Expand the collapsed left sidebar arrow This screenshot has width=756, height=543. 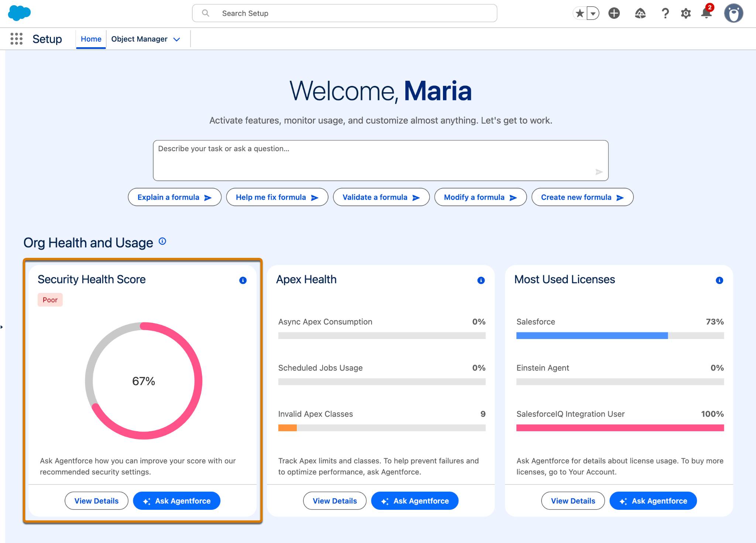point(2,327)
